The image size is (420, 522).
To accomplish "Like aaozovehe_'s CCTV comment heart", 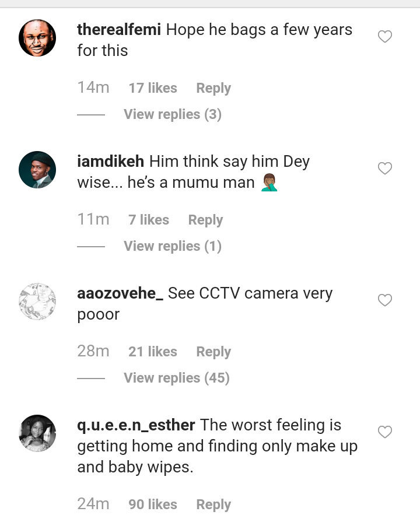I will tap(385, 300).
